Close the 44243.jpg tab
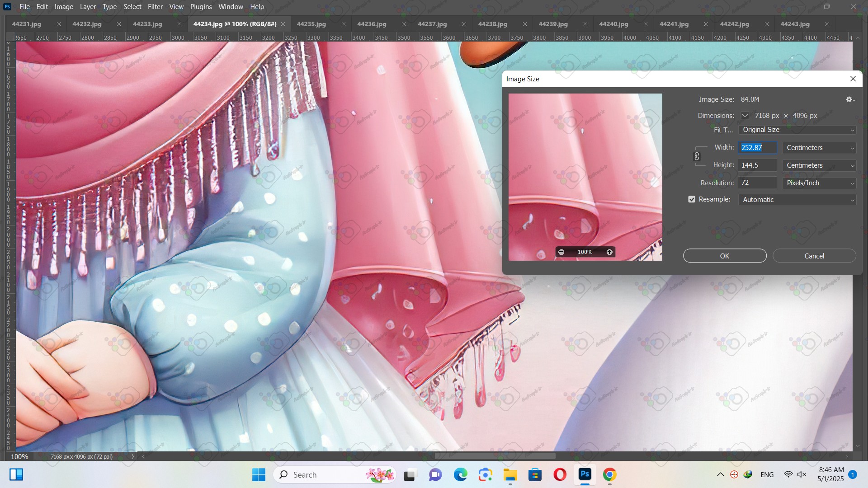 coord(827,24)
